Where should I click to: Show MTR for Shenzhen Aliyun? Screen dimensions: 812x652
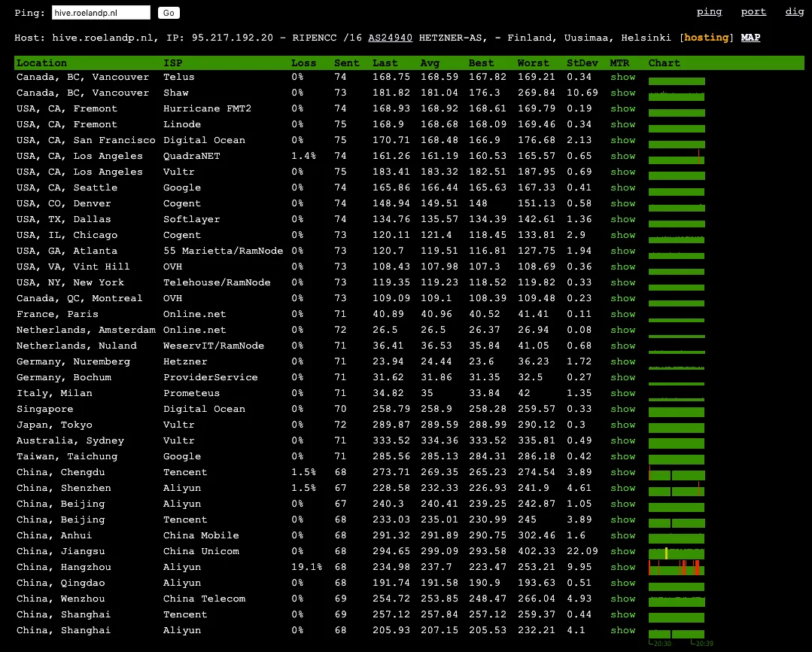coord(622,488)
